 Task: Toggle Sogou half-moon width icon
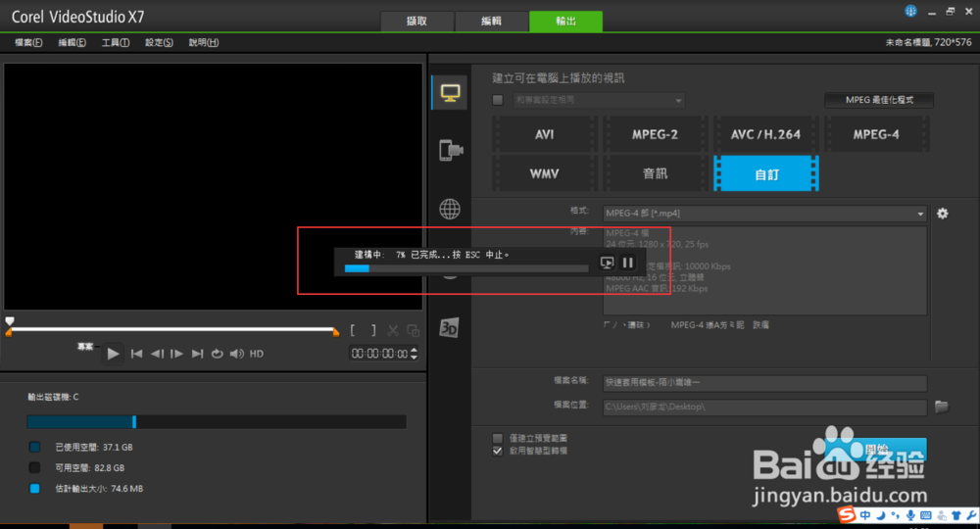(x=881, y=515)
